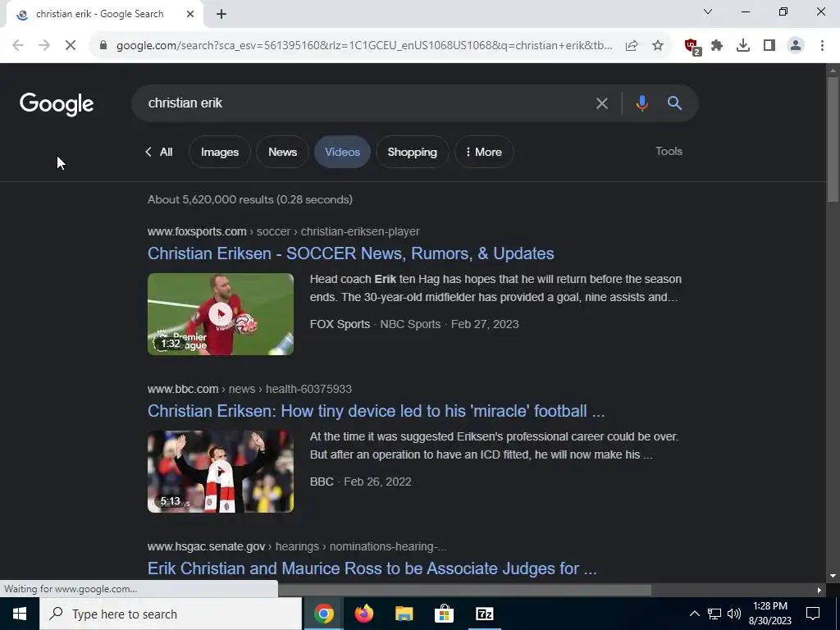Toggle Chrome side panel icon
Viewport: 840px width, 630px height.
pyautogui.click(x=769, y=46)
